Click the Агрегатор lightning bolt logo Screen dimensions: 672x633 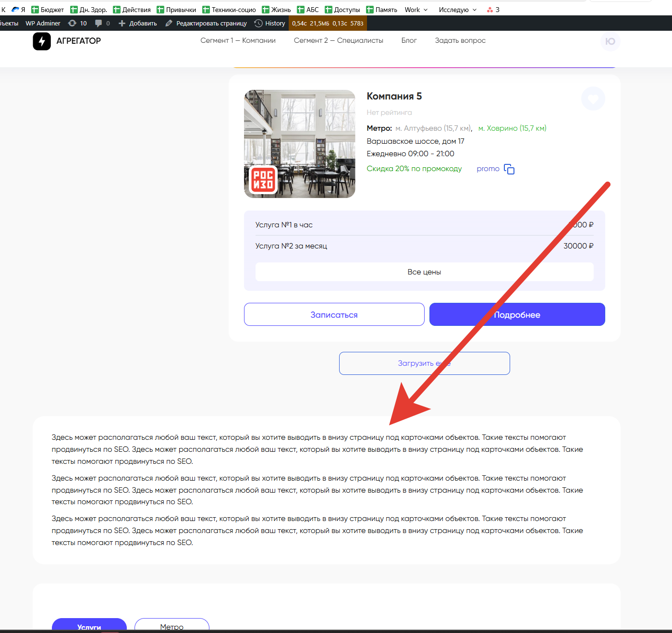click(x=42, y=41)
